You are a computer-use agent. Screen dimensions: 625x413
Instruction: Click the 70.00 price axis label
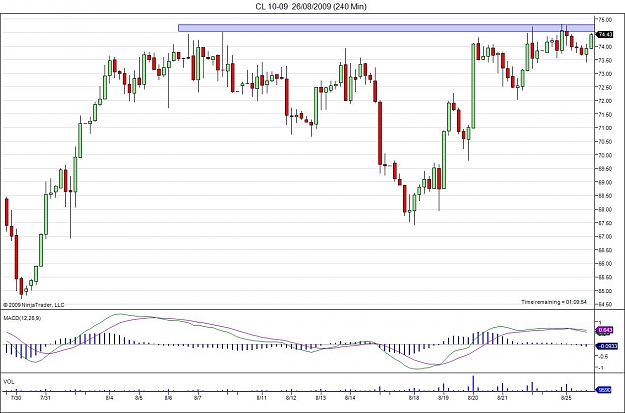(605, 155)
